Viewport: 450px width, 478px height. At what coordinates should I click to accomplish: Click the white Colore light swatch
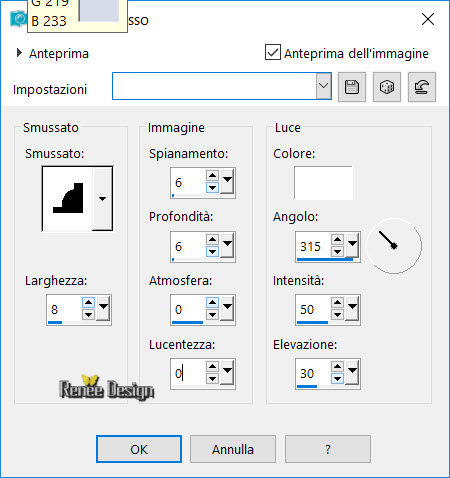(x=323, y=183)
